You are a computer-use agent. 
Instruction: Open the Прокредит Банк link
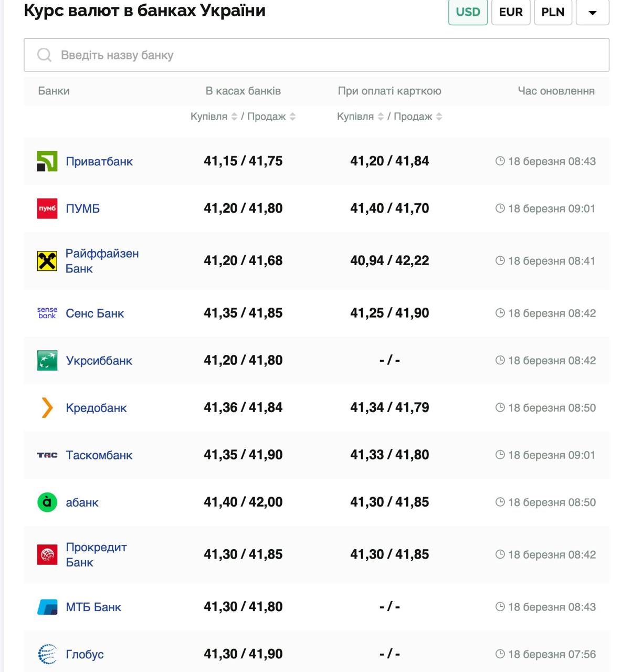[x=96, y=554]
